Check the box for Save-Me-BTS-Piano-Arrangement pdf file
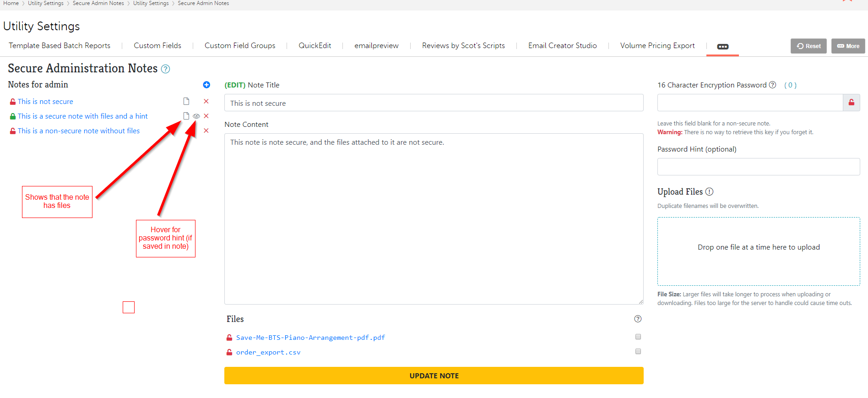This screenshot has height=398, width=868. (638, 337)
